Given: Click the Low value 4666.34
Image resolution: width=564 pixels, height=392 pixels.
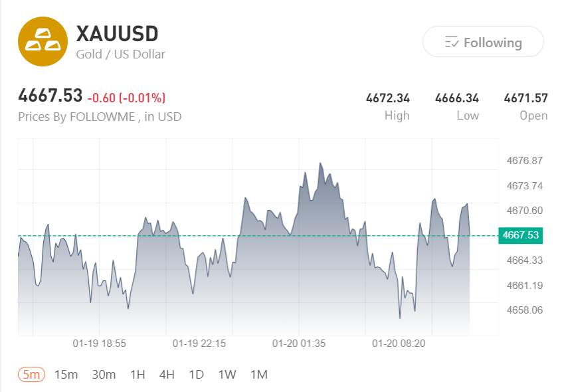Looking at the screenshot, I should coord(456,97).
